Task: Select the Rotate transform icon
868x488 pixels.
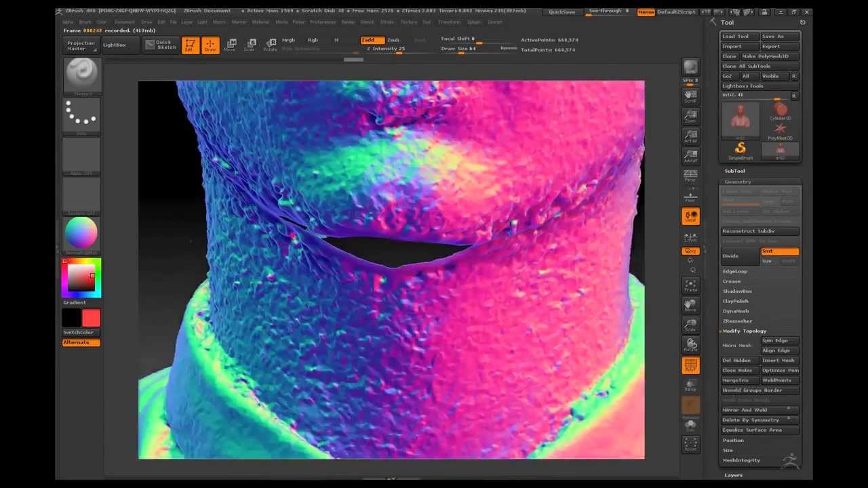Action: pos(270,45)
